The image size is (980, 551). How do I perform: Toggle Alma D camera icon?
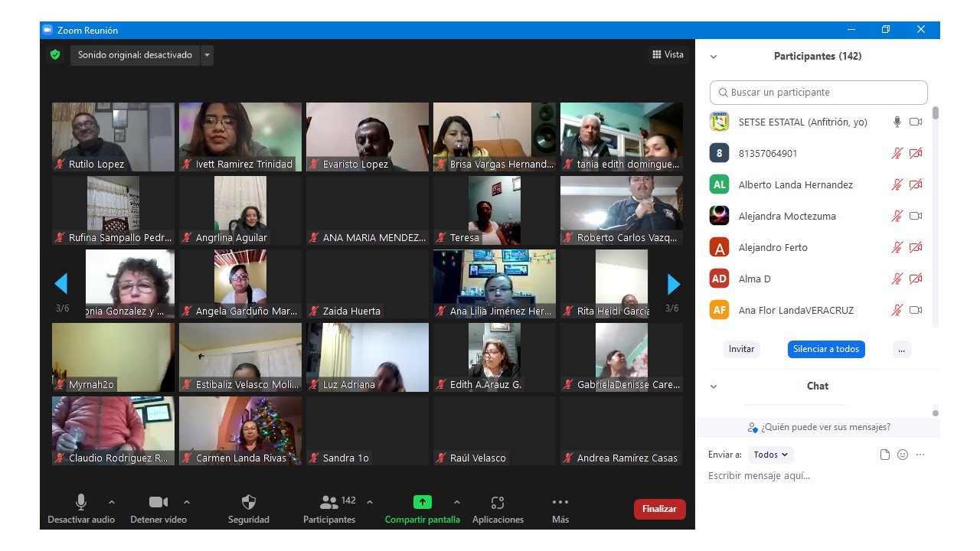click(916, 279)
